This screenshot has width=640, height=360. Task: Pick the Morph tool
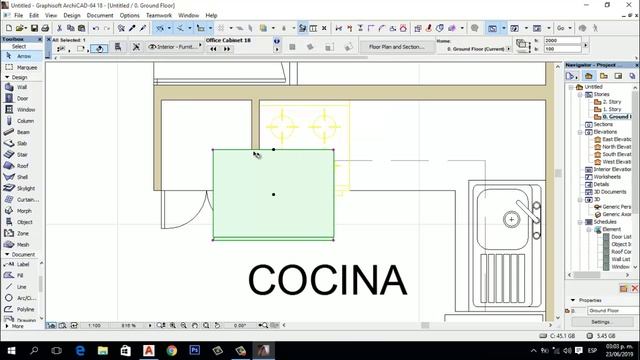click(21, 211)
